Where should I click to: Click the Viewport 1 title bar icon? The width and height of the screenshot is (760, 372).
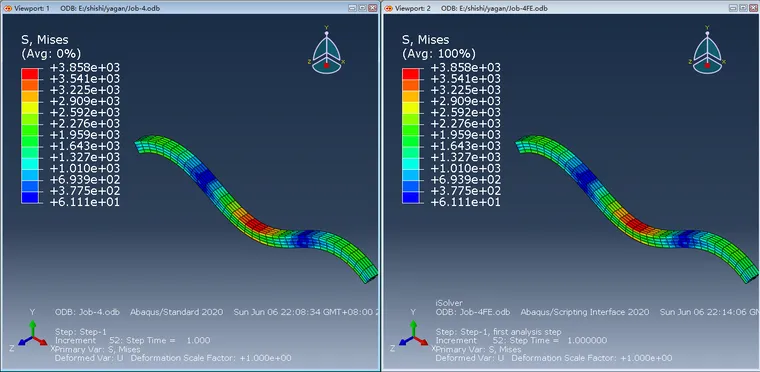[8, 8]
